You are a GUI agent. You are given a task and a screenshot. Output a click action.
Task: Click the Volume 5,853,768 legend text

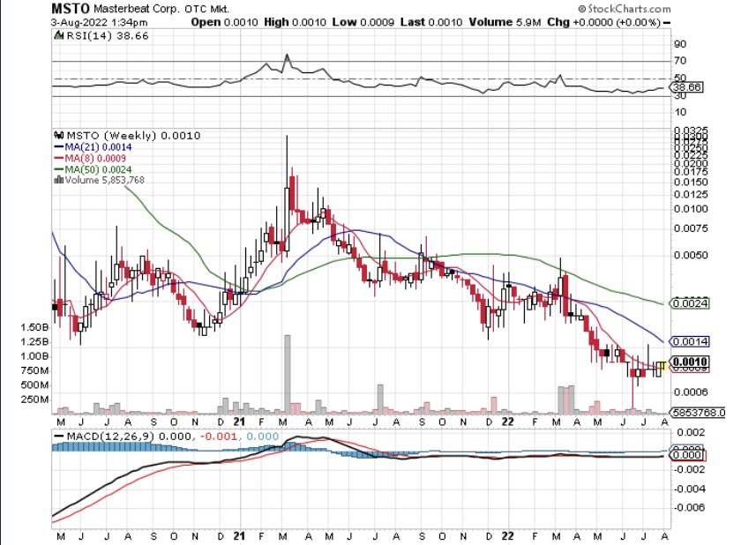tap(105, 180)
